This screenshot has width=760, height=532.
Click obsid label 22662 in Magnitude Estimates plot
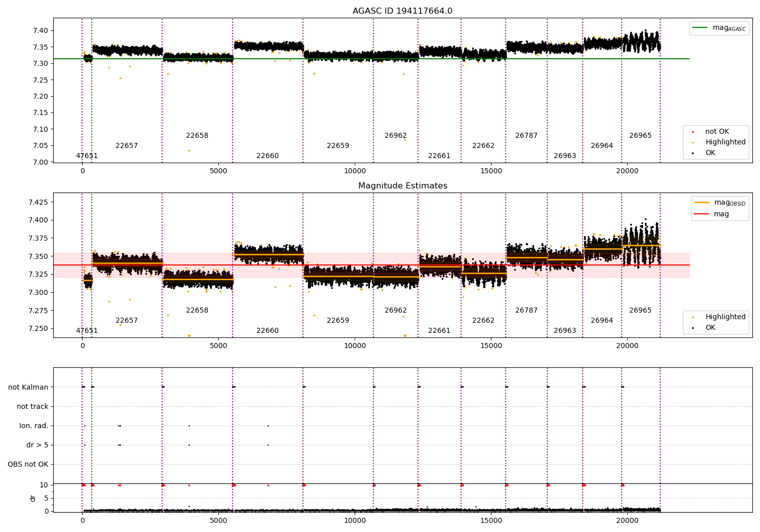(x=483, y=321)
